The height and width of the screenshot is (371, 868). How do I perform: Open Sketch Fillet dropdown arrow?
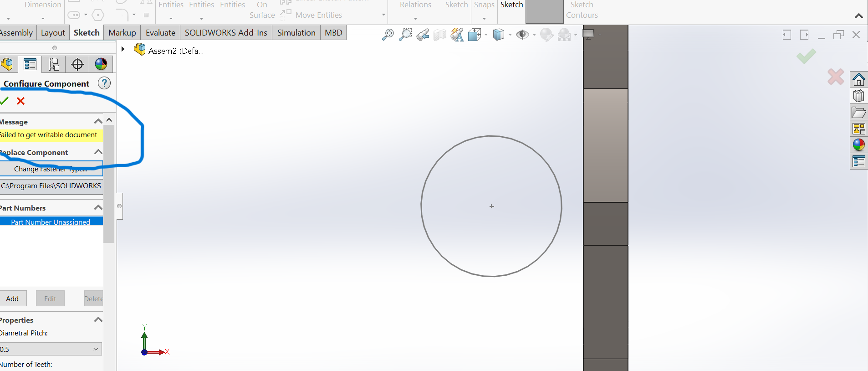[134, 15]
